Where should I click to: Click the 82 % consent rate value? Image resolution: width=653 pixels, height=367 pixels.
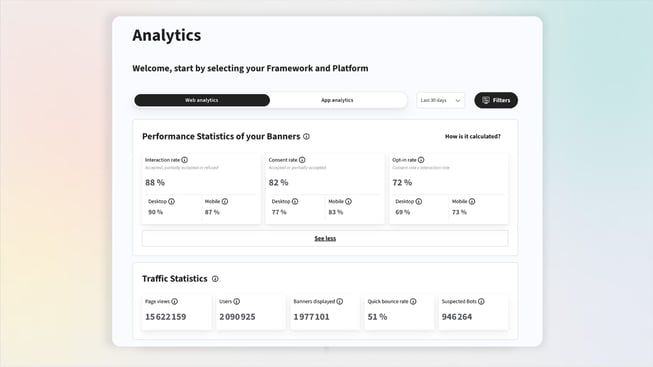tap(278, 182)
